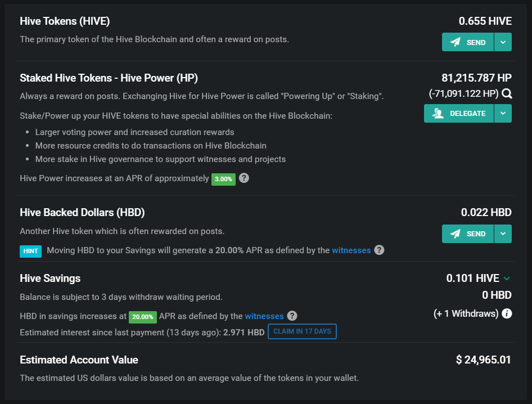Image resolution: width=532 pixels, height=404 pixels.
Task: Click the Estimated Account Value heading
Action: (79, 360)
